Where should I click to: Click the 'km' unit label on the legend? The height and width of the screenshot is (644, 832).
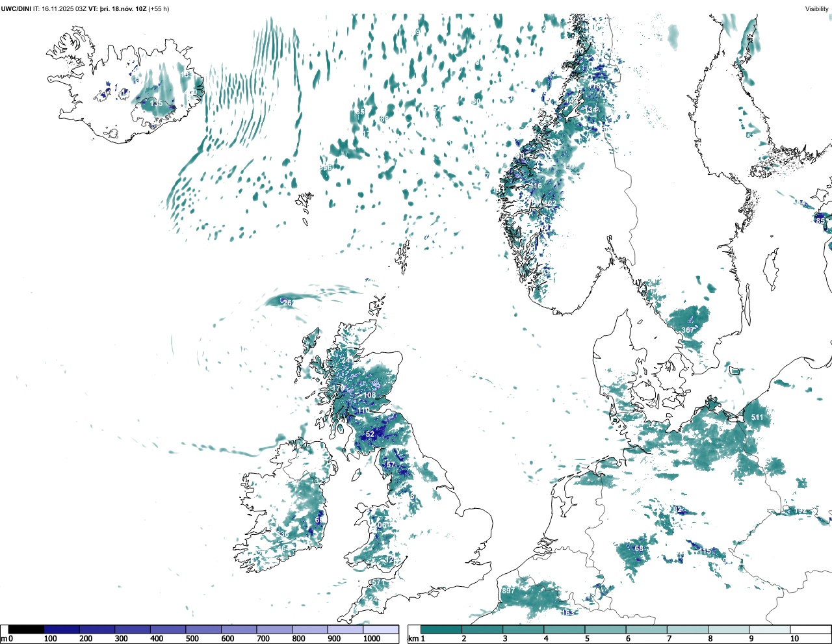(x=413, y=639)
